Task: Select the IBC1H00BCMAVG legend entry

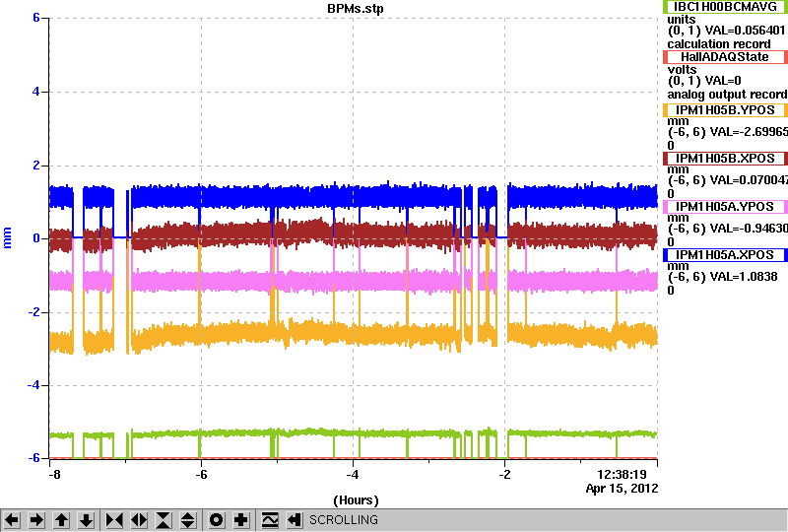Action: tap(726, 7)
